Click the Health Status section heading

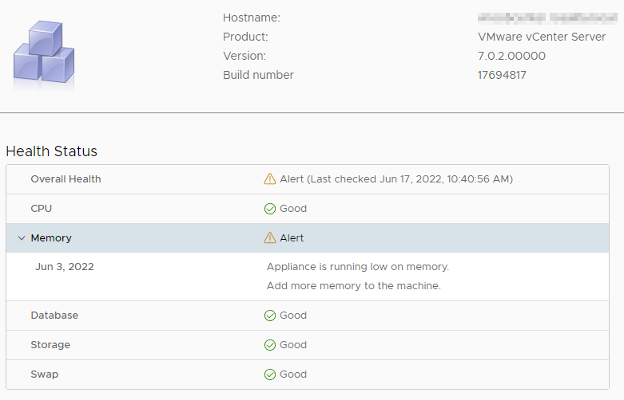click(x=52, y=151)
